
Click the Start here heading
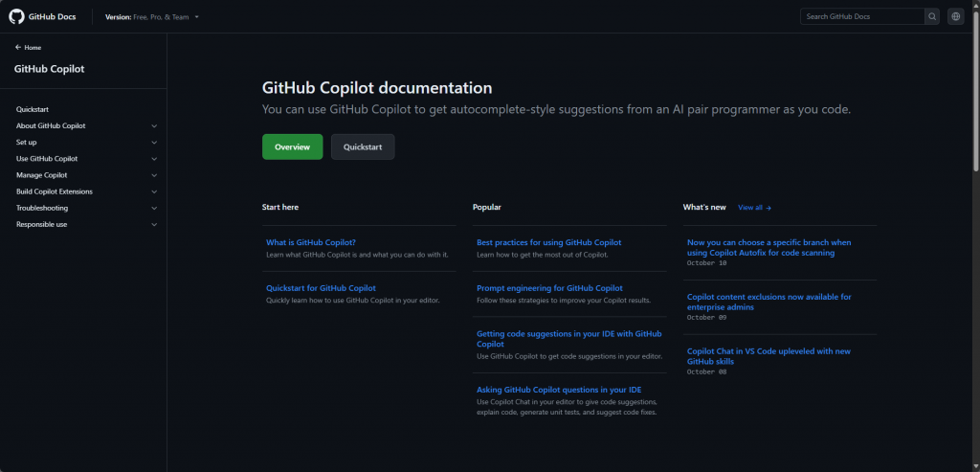point(280,207)
